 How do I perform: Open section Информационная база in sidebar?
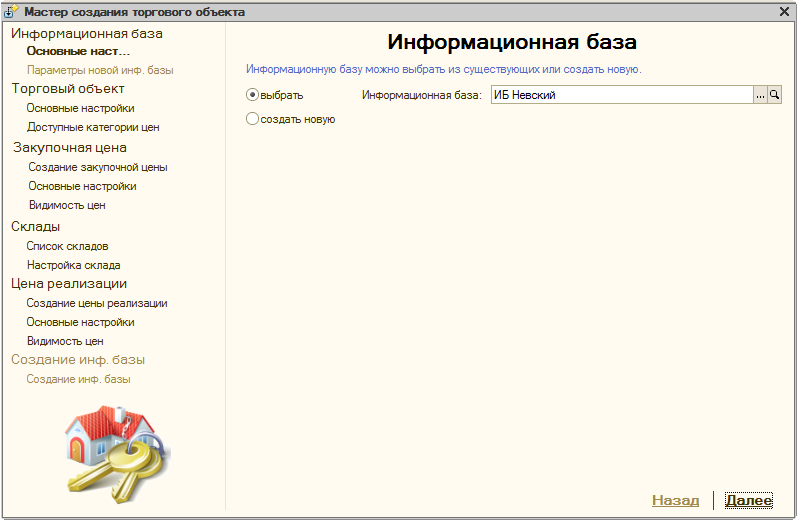click(87, 34)
